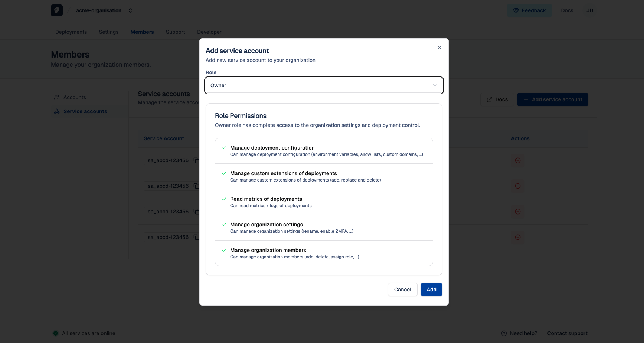Screen dimensions: 644x343
Task: Click the Manage deployment configuration checkmark
Action: [224, 148]
